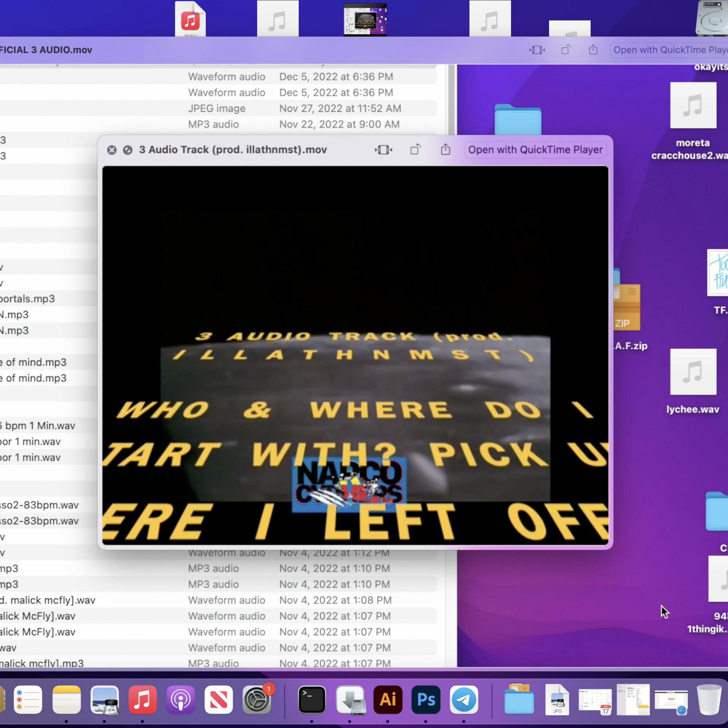Screen dimensions: 728x728
Task: Open Podcasts app in the dock
Action: pyautogui.click(x=181, y=700)
